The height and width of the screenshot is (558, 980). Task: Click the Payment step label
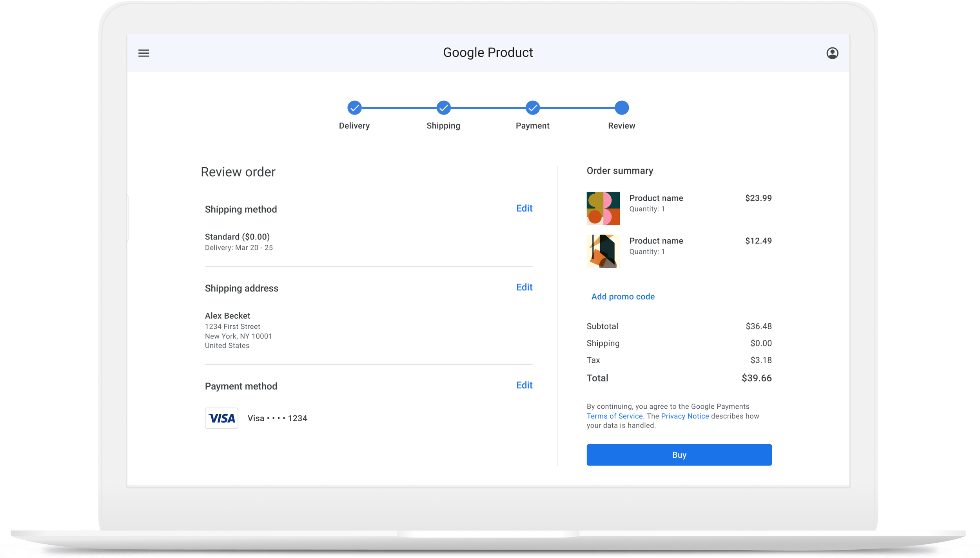click(532, 126)
